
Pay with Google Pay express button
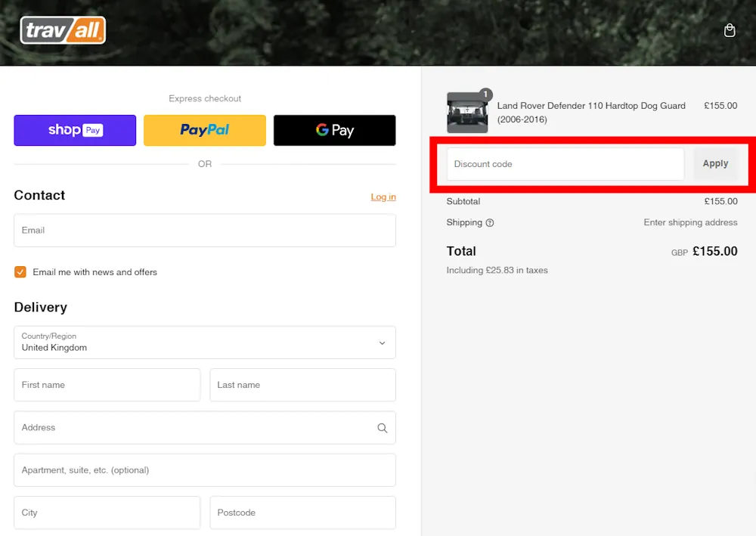(x=335, y=130)
